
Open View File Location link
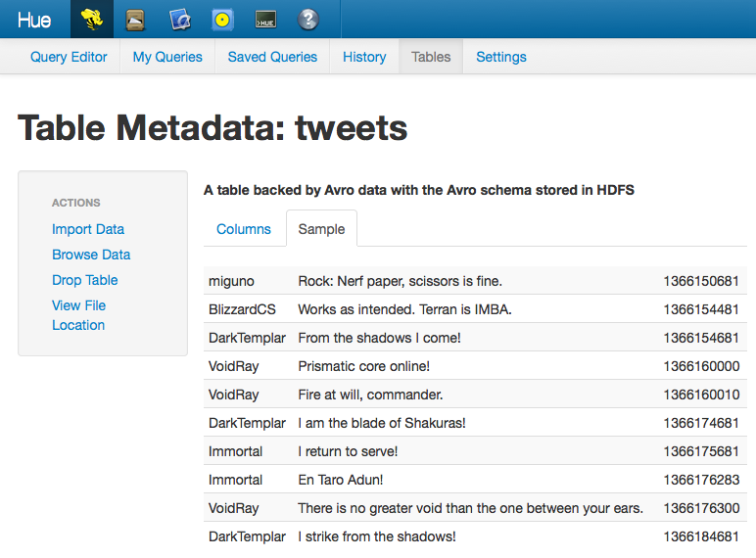tap(79, 315)
